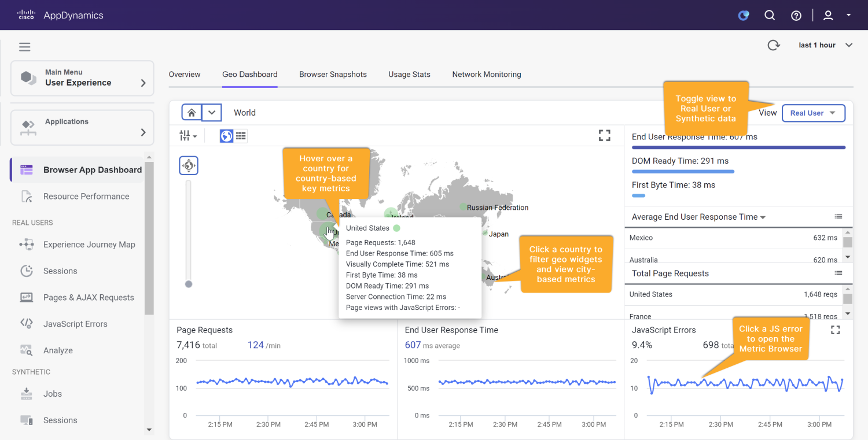Open JavaScript Errors in sidebar
Image resolution: width=868 pixels, height=440 pixels.
[x=76, y=324]
